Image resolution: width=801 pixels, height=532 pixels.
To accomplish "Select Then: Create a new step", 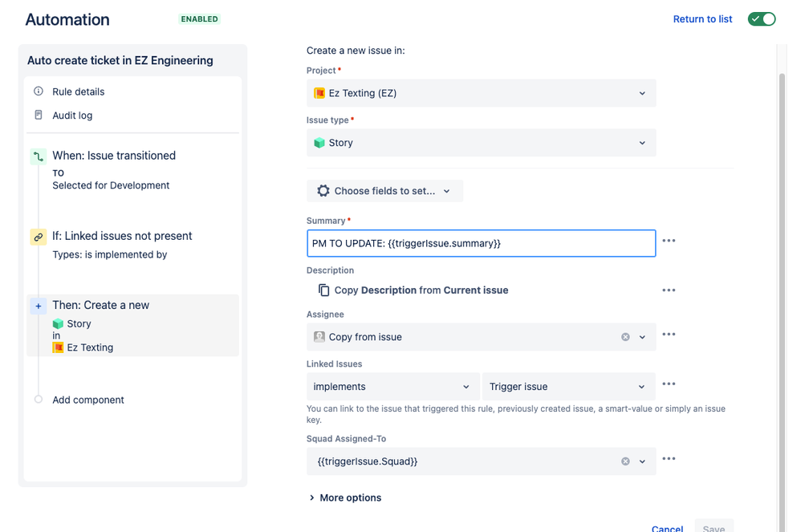I will click(132, 325).
